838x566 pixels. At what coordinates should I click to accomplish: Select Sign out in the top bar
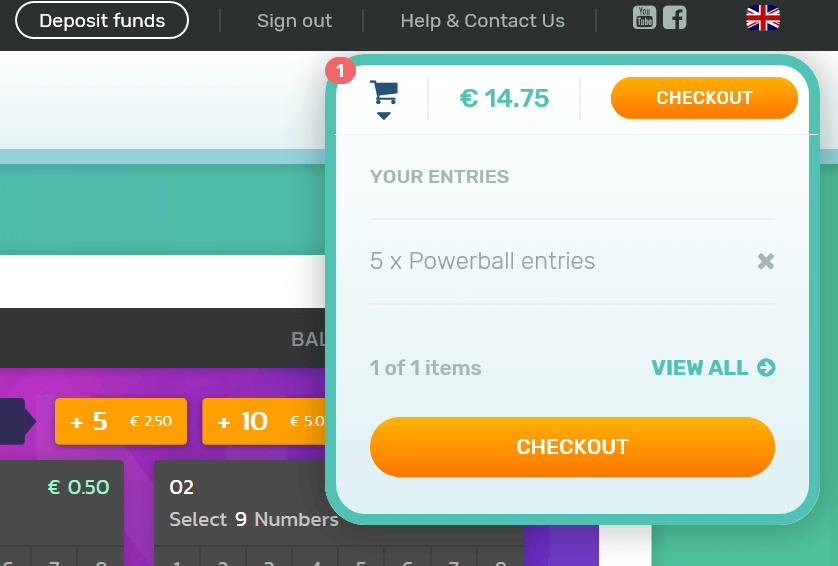tap(294, 20)
